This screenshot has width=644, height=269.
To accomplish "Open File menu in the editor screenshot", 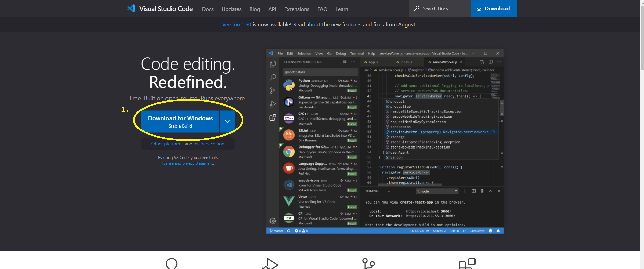I will [280, 54].
